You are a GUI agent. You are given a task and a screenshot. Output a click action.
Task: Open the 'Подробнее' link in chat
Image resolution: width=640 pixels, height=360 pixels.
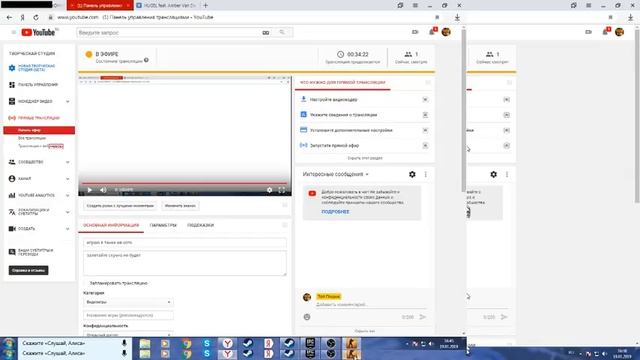coord(335,212)
